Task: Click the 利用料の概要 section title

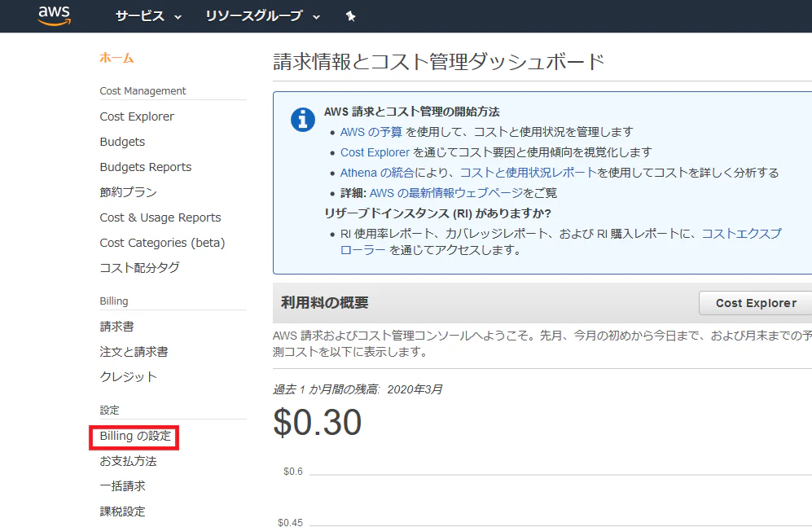Action: (x=325, y=303)
